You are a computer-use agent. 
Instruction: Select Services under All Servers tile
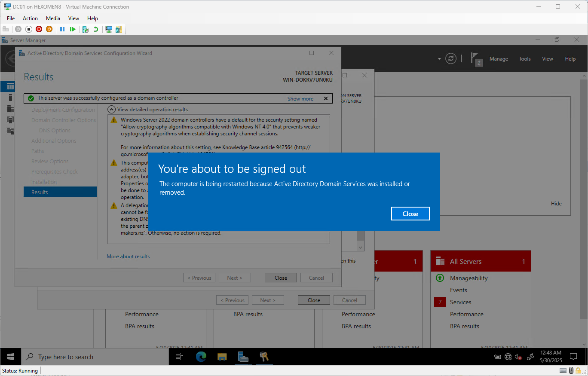tap(460, 302)
